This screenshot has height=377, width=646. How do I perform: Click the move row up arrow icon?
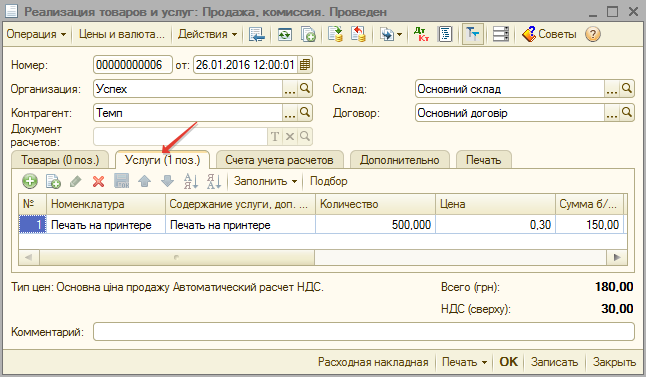(x=144, y=181)
